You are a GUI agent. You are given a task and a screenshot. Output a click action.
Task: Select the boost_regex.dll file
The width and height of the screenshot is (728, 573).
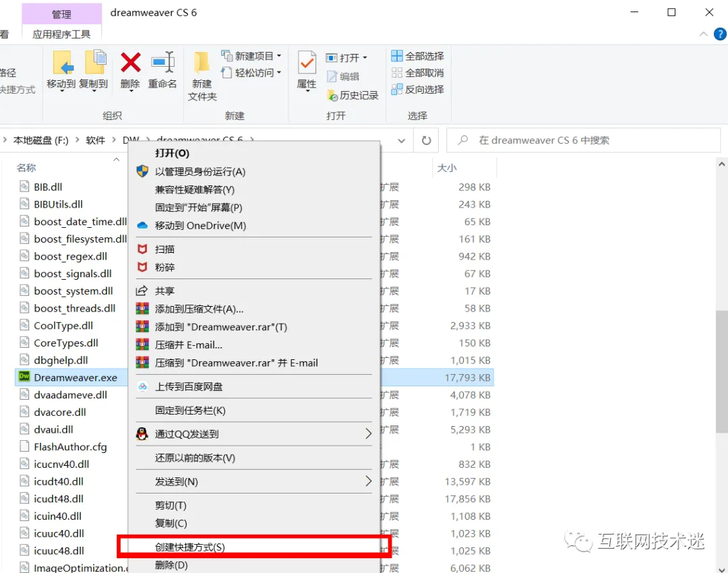pyautogui.click(x=70, y=256)
